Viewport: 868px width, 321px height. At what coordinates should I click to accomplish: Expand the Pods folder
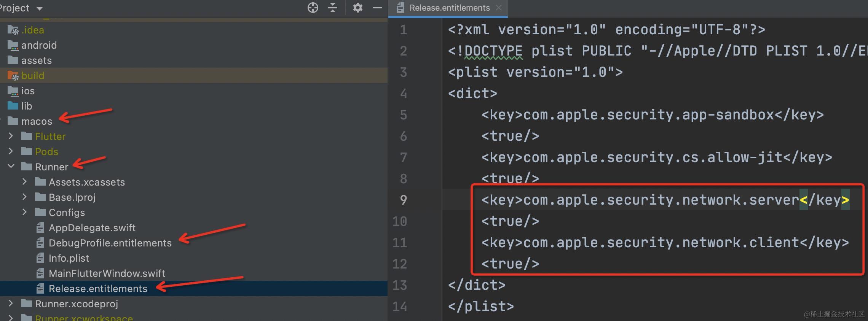(11, 151)
